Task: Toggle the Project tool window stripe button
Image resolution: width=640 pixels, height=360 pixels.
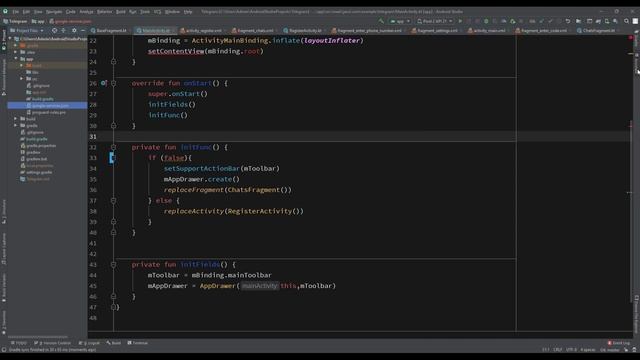Action: point(4,41)
